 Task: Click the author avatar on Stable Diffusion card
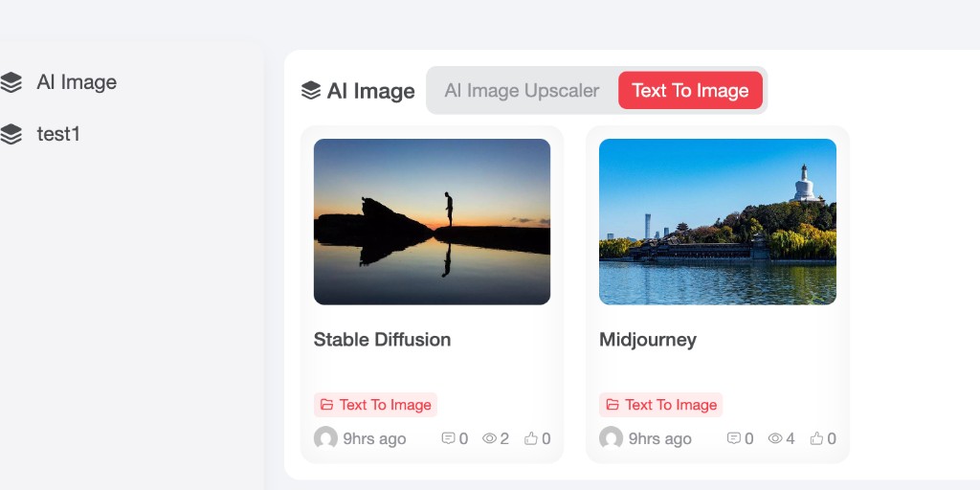(325, 438)
